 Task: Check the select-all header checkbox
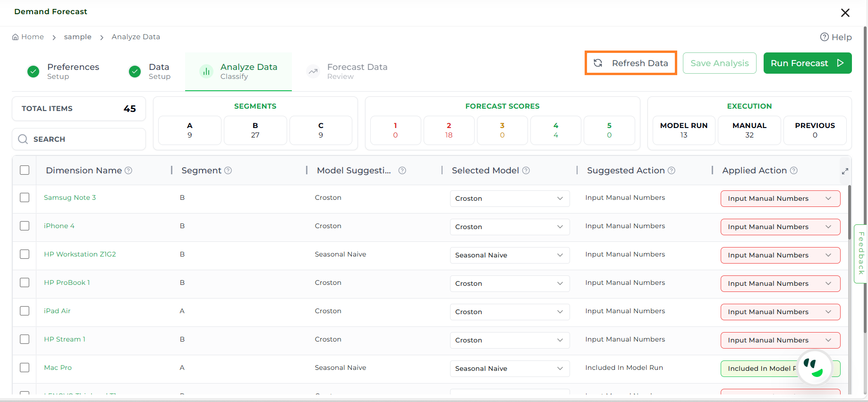click(x=25, y=170)
